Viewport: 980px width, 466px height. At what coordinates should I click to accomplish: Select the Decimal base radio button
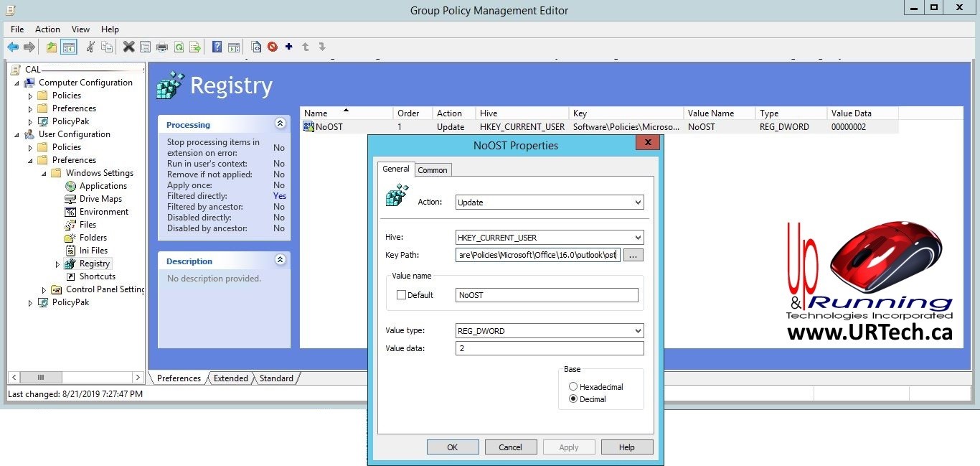pyautogui.click(x=573, y=399)
